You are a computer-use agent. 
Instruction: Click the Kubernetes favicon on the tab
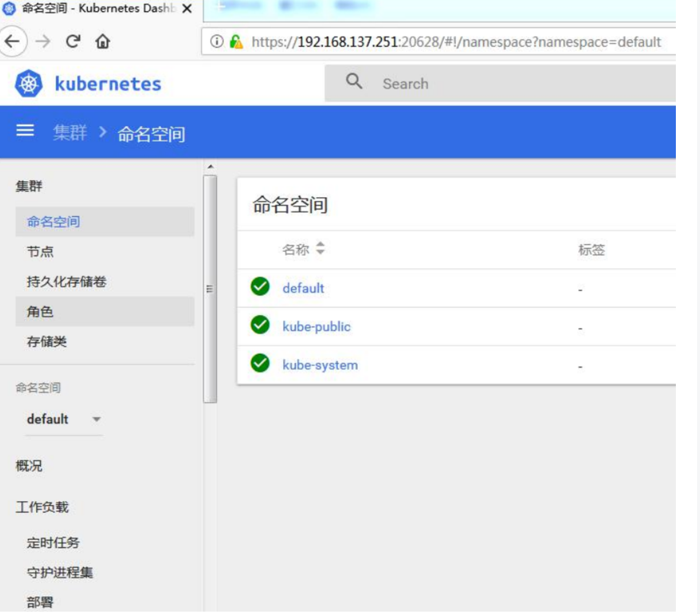[x=9, y=8]
